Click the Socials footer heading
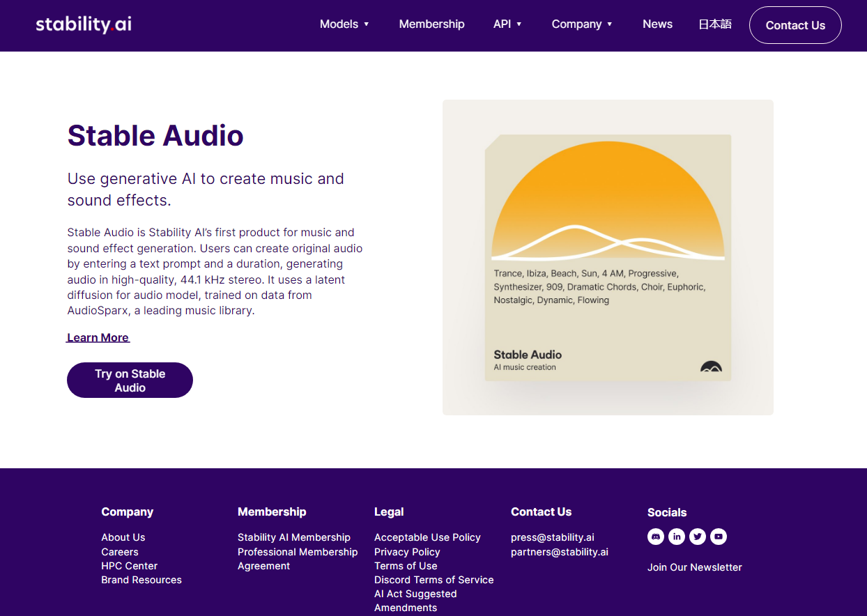This screenshot has width=867, height=616. point(667,512)
